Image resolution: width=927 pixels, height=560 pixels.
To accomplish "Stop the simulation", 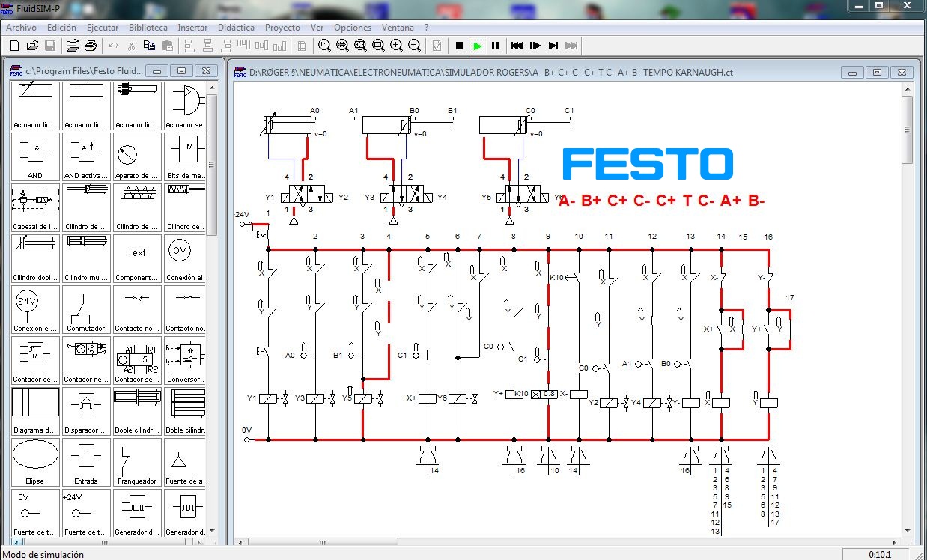I will 460,46.
